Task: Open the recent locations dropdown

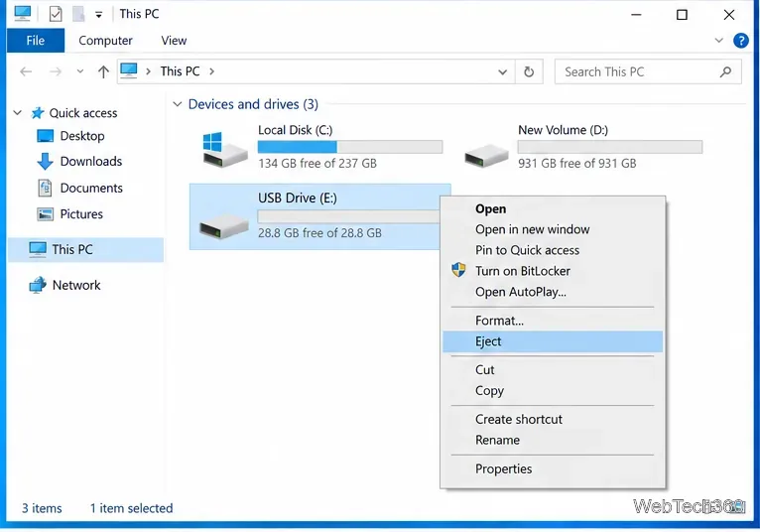Action: [80, 71]
